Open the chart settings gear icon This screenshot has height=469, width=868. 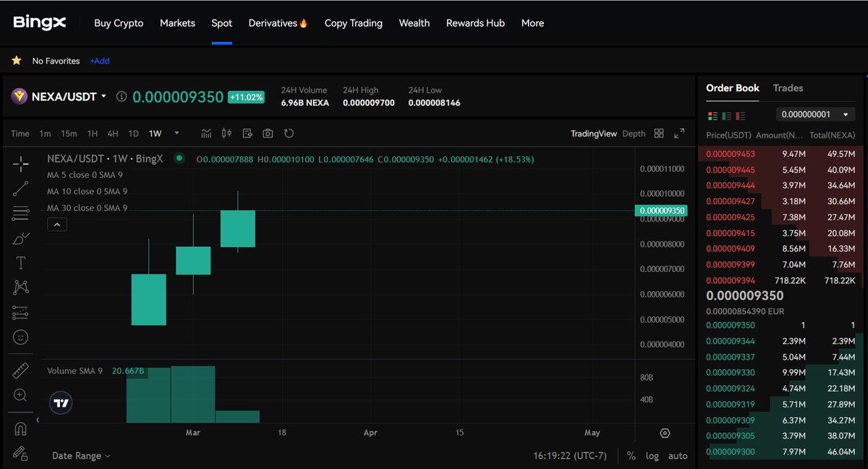[665, 433]
